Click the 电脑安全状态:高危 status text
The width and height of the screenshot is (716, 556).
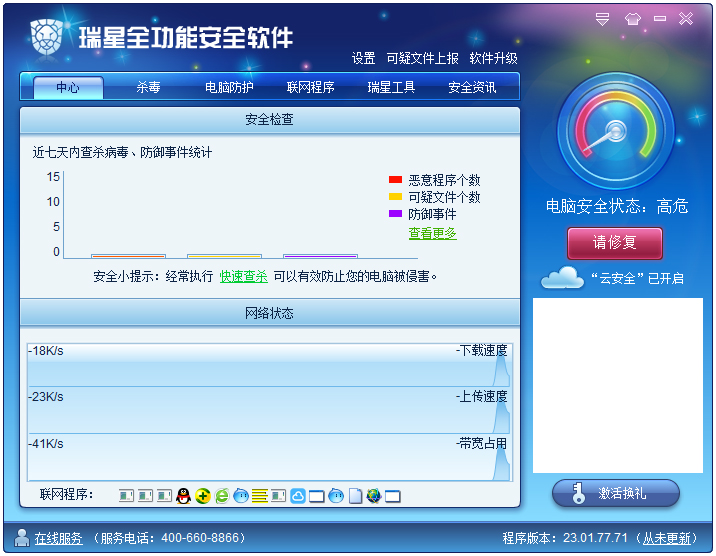617,206
